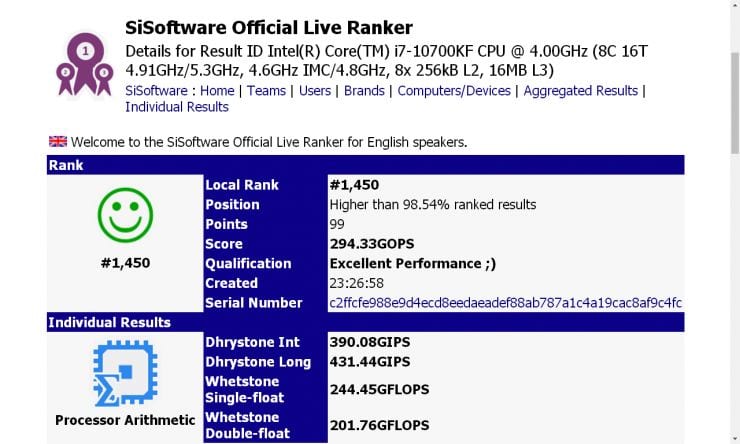
Task: Open the SiSoftware link
Action: [x=156, y=91]
